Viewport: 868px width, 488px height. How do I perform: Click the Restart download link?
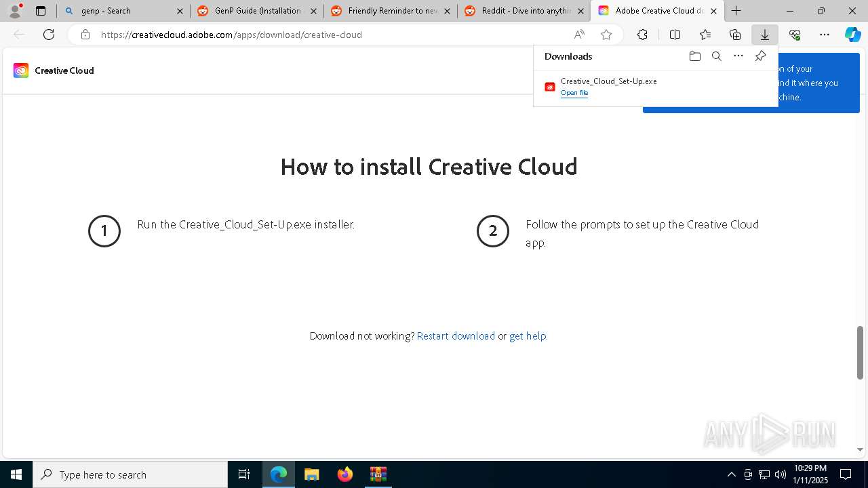point(456,335)
